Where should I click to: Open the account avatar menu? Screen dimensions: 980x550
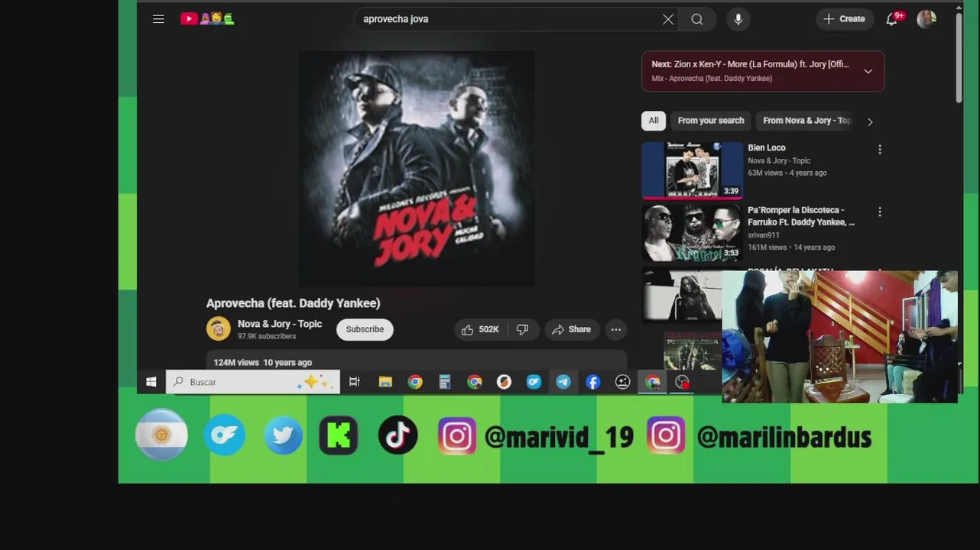926,19
